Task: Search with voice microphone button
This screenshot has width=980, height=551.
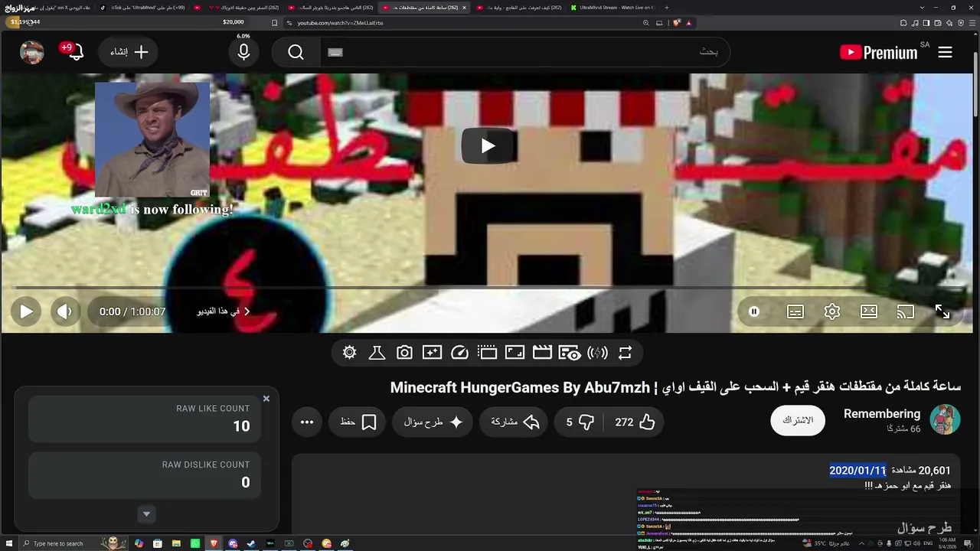Action: (x=243, y=52)
